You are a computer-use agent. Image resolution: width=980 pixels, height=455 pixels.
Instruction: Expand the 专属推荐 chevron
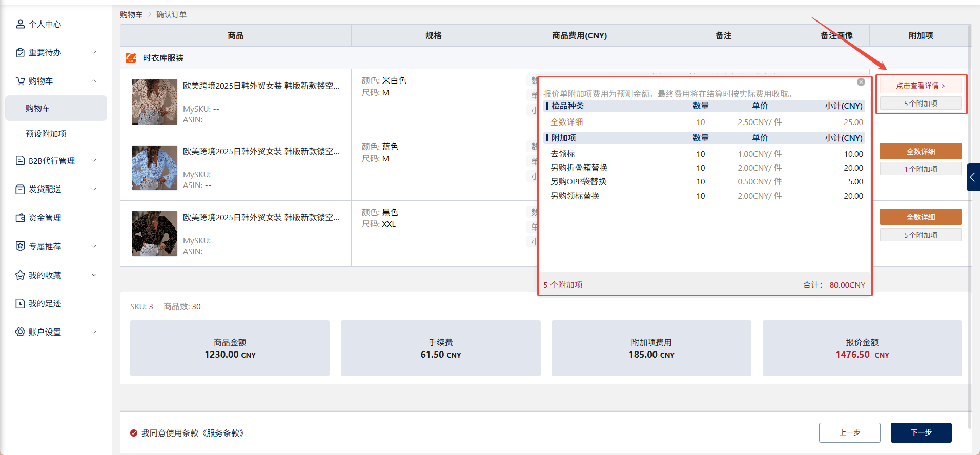click(x=94, y=246)
